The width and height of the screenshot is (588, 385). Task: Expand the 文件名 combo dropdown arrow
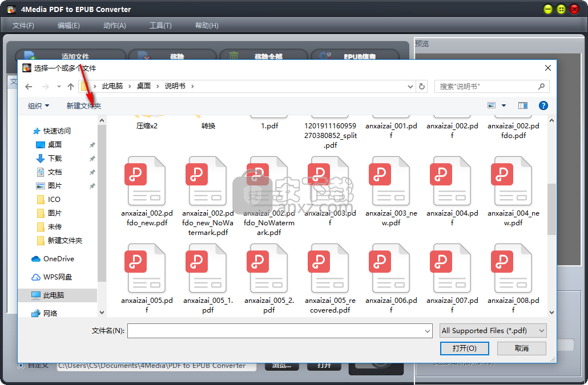tap(427, 331)
